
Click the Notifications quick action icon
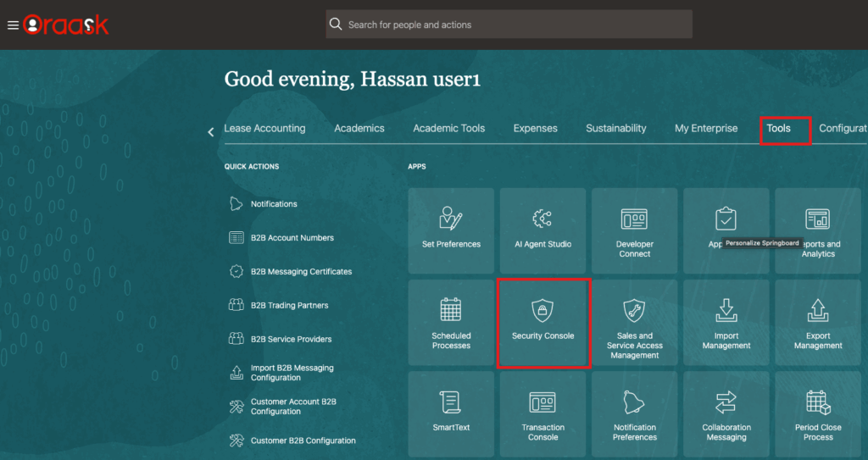[x=236, y=203]
